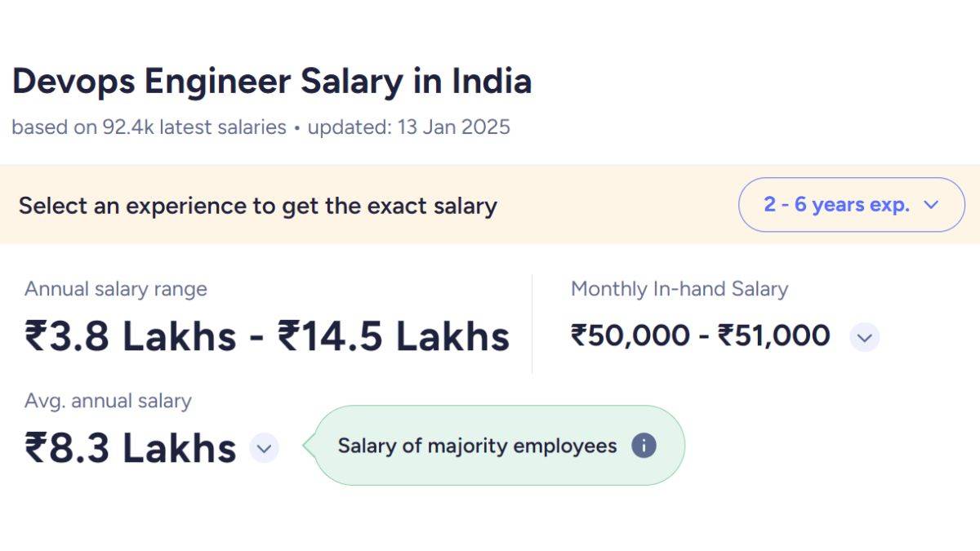Click the info icon beside majority employees text
The image size is (980, 551).
[644, 446]
